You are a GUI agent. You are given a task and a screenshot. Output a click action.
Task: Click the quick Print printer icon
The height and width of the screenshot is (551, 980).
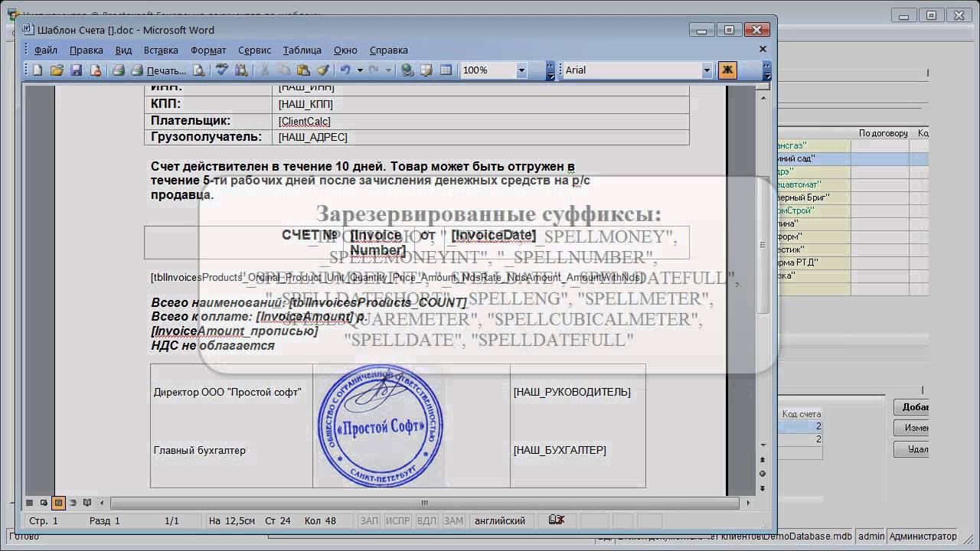(x=119, y=70)
